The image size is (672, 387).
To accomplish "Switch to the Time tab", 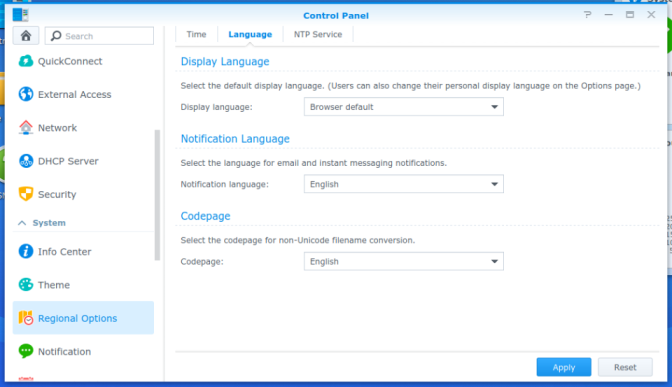I will click(196, 34).
